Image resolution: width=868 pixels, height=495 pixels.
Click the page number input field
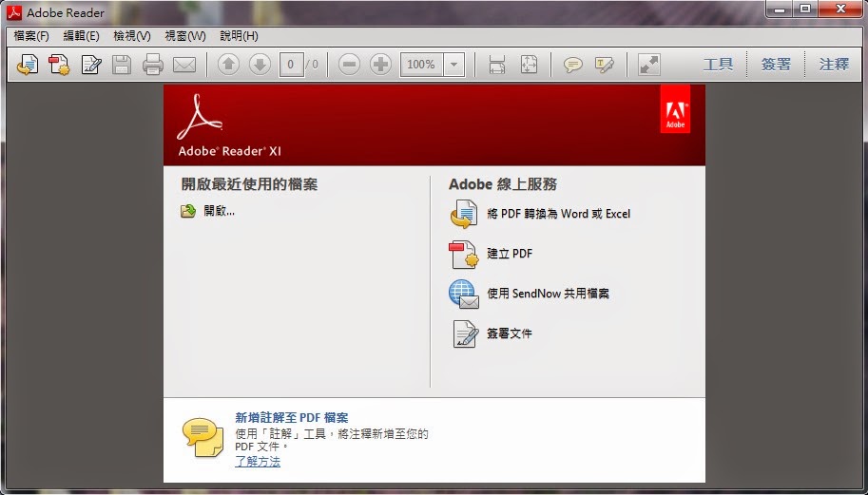click(291, 65)
